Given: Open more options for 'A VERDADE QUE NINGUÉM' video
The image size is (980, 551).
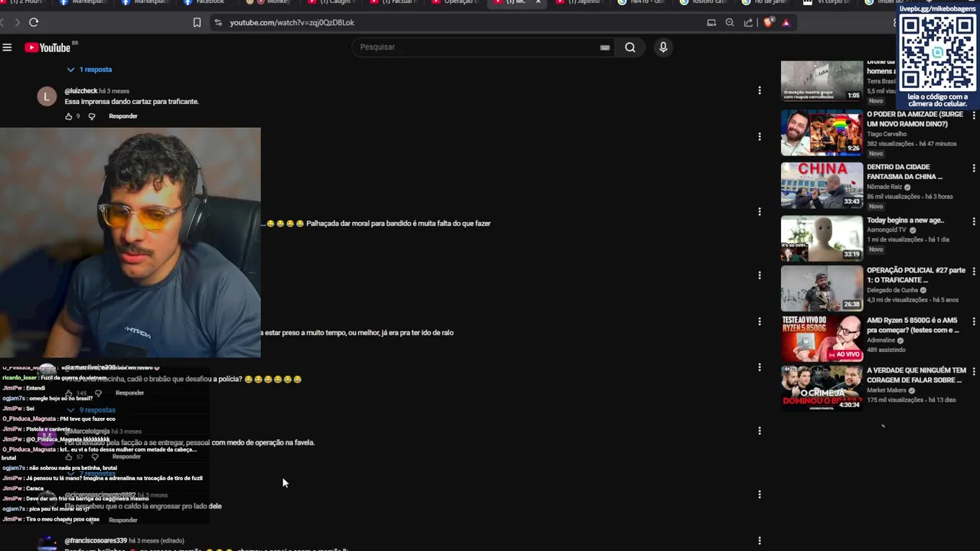Looking at the screenshot, I should [x=973, y=370].
